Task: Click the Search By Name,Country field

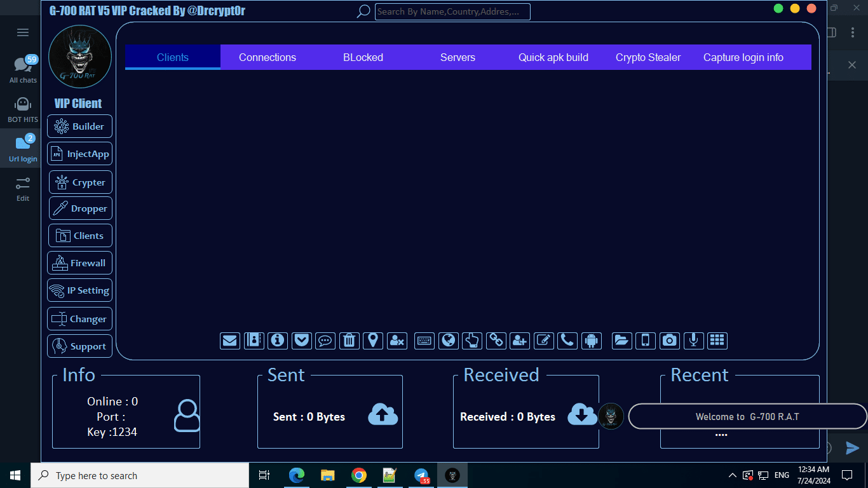Action: (452, 11)
